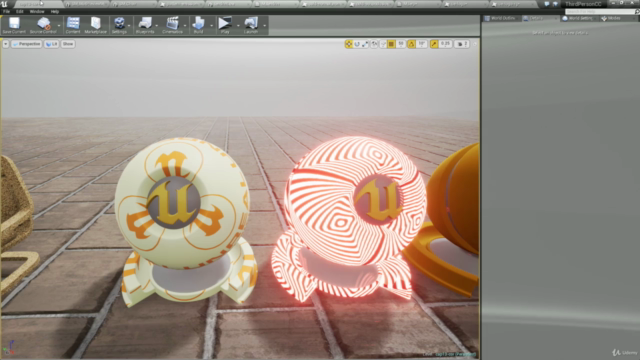Image resolution: width=640 pixels, height=360 pixels.
Task: Click the Build lighting toolbar icon
Action: coord(198,23)
